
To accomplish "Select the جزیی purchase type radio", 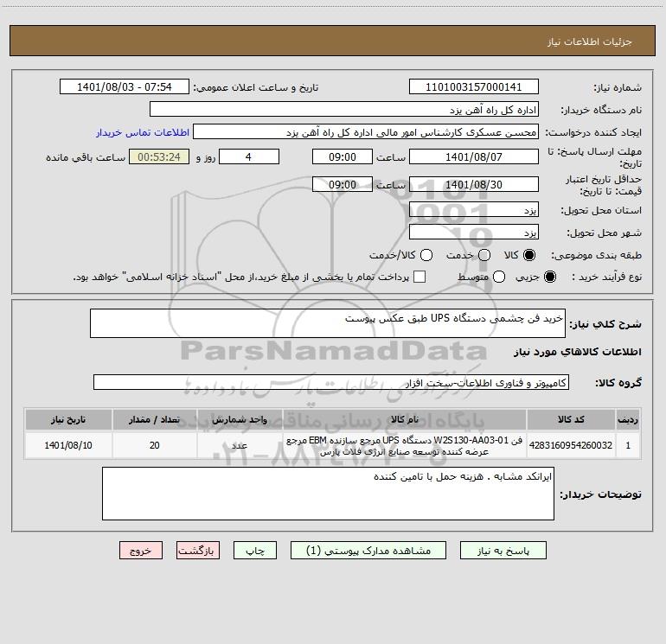I will [x=549, y=277].
